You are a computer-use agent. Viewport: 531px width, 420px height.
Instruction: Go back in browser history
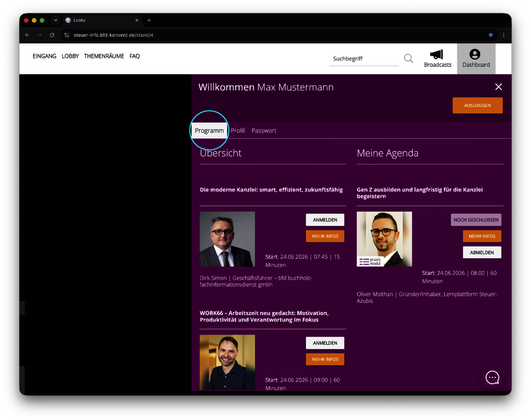coord(28,35)
